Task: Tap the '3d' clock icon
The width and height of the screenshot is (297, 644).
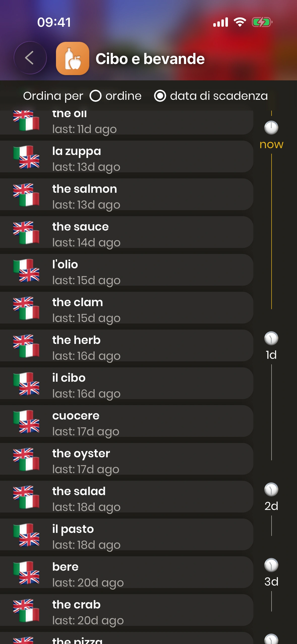Action: [271, 565]
